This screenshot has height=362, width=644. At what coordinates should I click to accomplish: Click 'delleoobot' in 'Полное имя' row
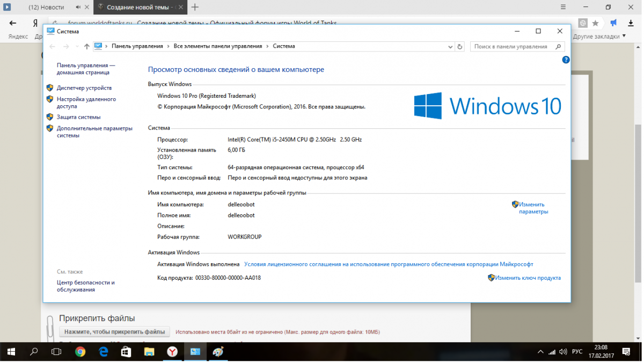click(241, 215)
